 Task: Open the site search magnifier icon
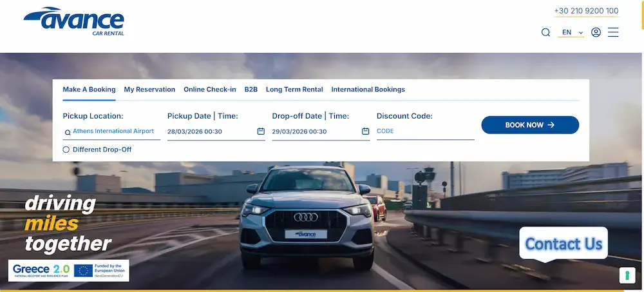tap(545, 32)
